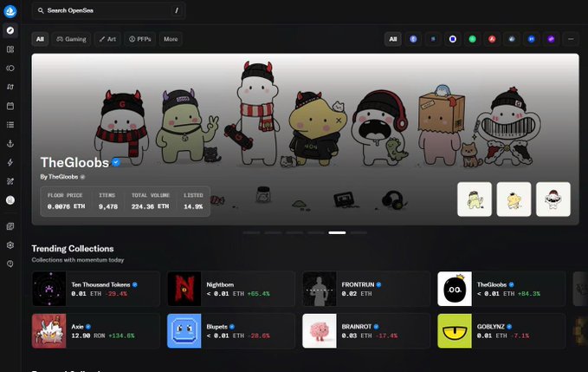Screen dimensions: 588x372
Task: Focus the Search OpenSea field
Action: coord(109,10)
